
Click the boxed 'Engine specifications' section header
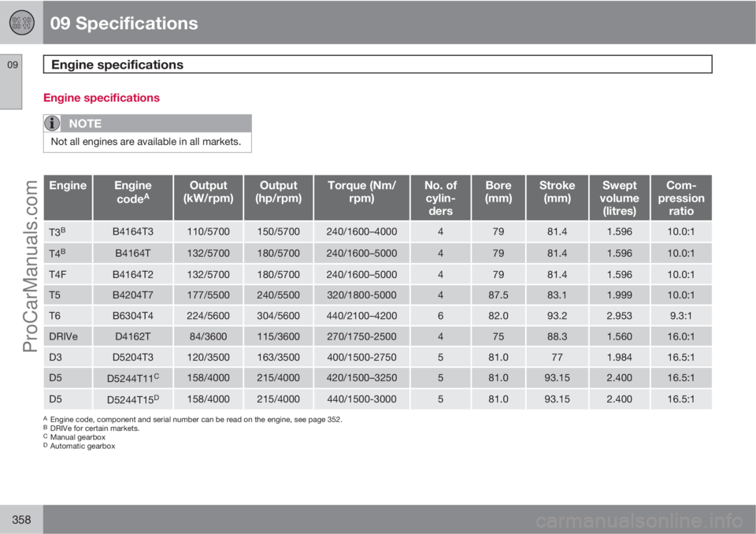[377, 65]
